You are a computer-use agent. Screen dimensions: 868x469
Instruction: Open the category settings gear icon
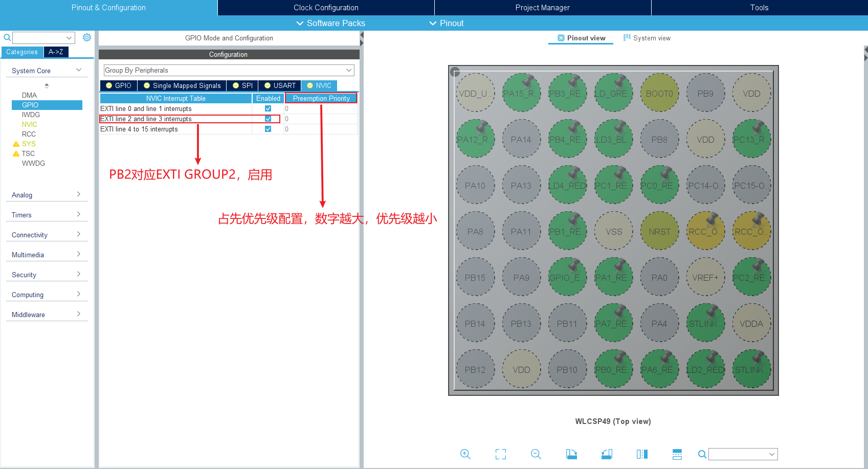[87, 37]
